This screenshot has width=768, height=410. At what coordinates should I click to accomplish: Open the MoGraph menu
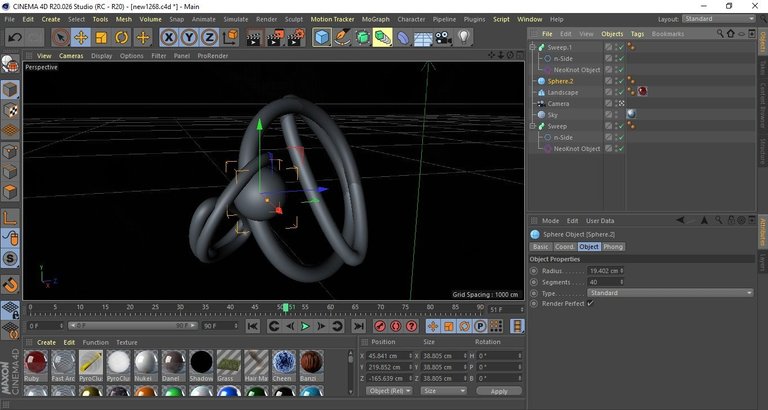376,19
